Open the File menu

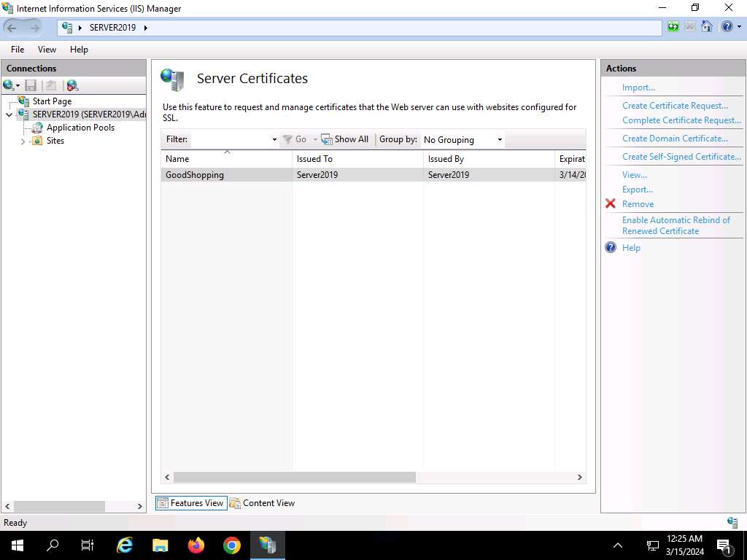(18, 50)
